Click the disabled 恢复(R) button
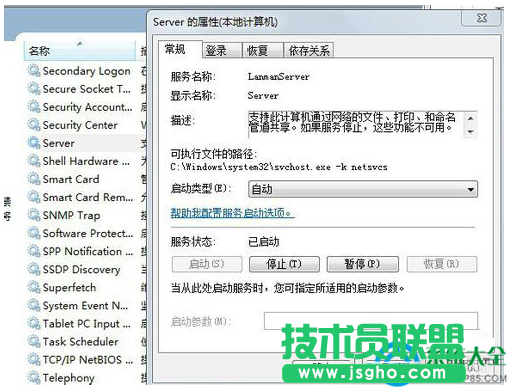 (441, 264)
